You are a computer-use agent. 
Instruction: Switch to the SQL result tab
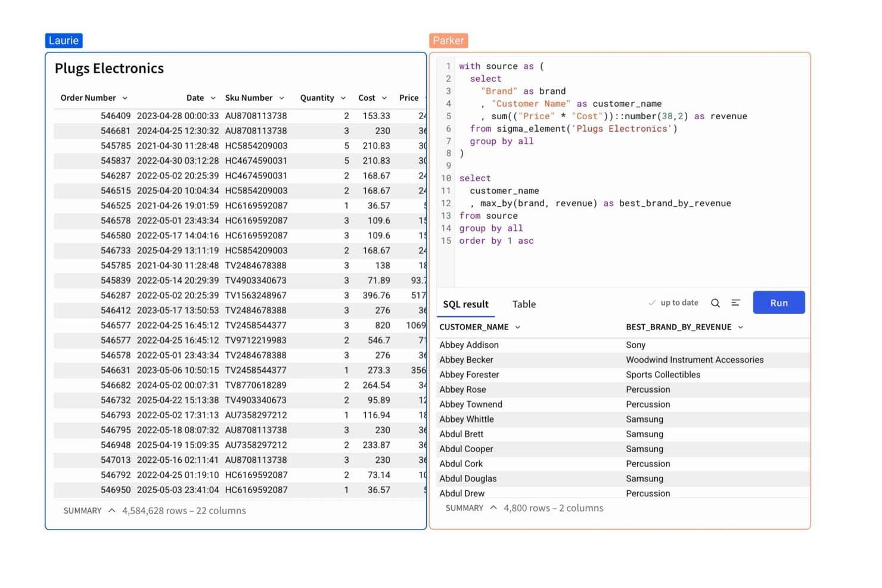coord(465,304)
